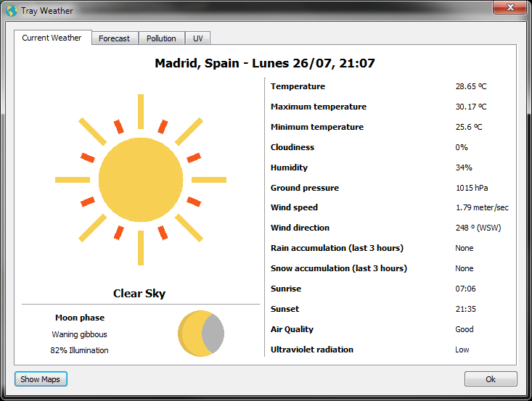Switch to the Current Weather tab
This screenshot has width=532, height=401.
[52, 38]
